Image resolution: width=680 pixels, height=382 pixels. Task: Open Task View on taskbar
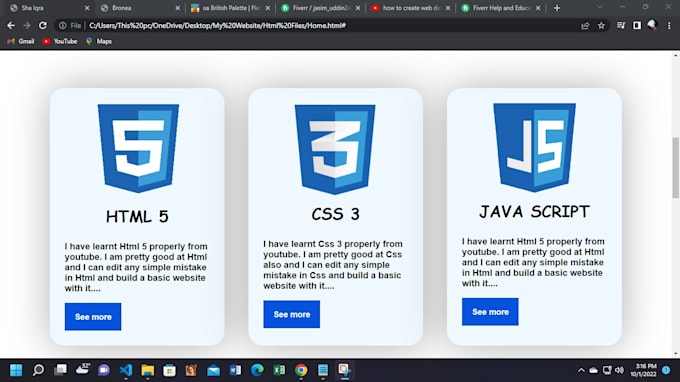pos(60,370)
